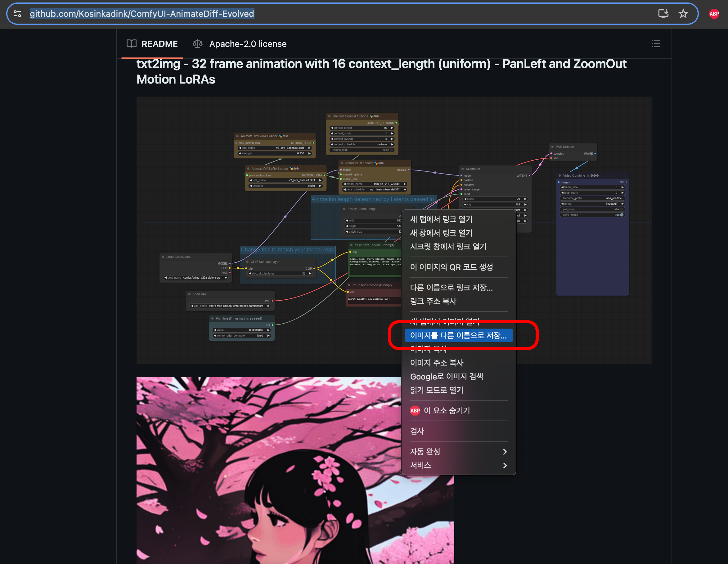Choose 새 탭에서 링크 열기 from menu
The height and width of the screenshot is (564, 728).
(x=441, y=219)
